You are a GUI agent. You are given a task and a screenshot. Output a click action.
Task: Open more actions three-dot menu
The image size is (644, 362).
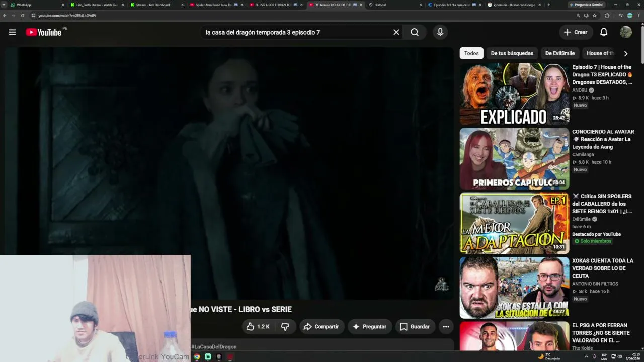[x=446, y=327]
